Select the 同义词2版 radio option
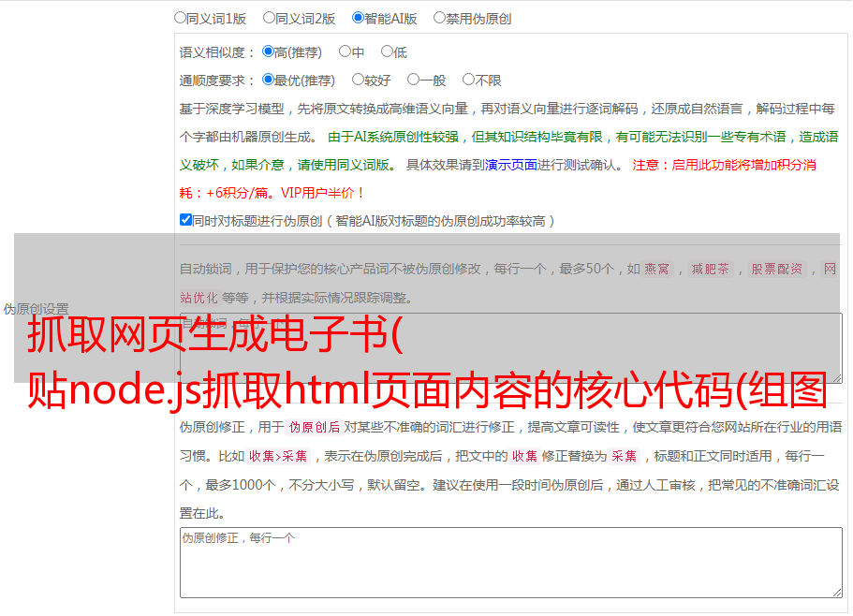The width and height of the screenshot is (853, 616). coord(269,18)
